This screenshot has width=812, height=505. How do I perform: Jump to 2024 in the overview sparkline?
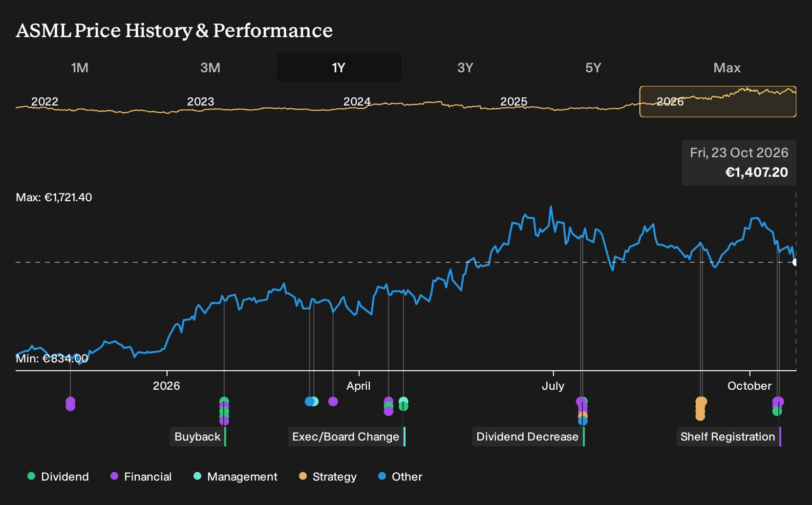pyautogui.click(x=357, y=102)
